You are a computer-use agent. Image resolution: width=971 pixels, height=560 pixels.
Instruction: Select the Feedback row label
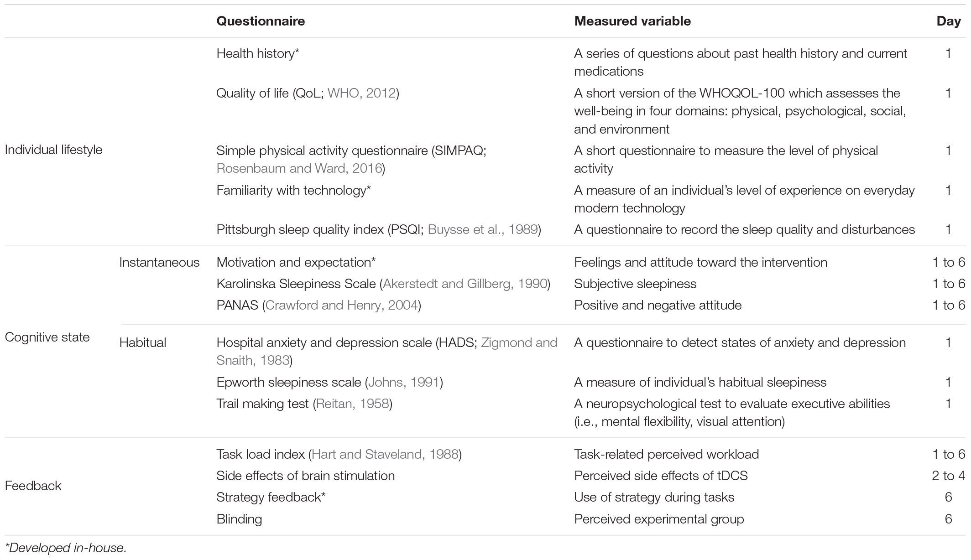33,486
